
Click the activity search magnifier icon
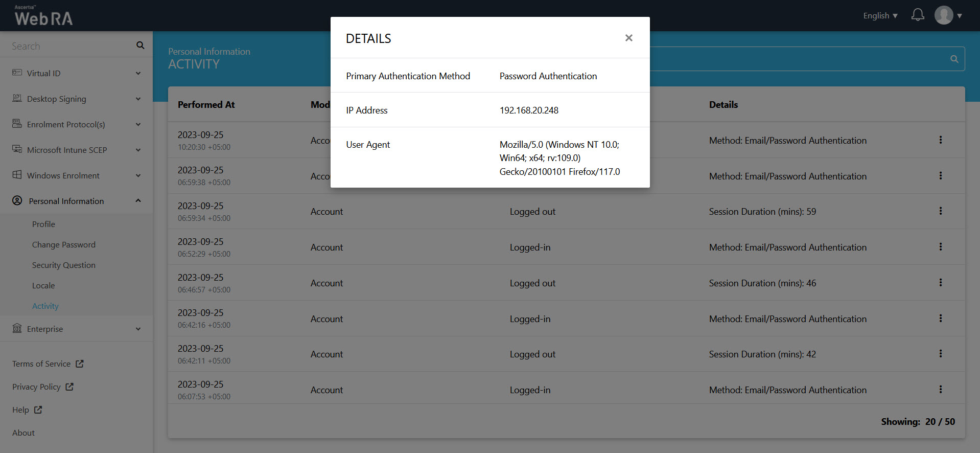pyautogui.click(x=953, y=59)
